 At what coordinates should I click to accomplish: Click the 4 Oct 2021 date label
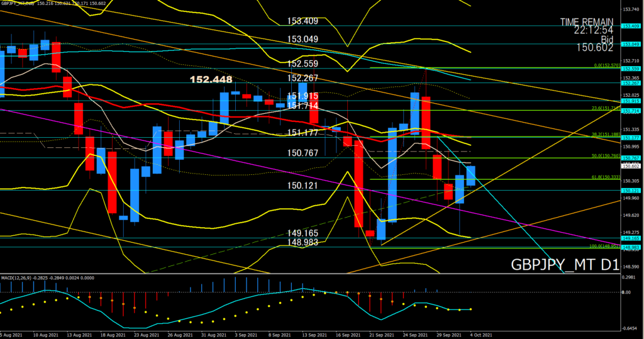pos(481,335)
